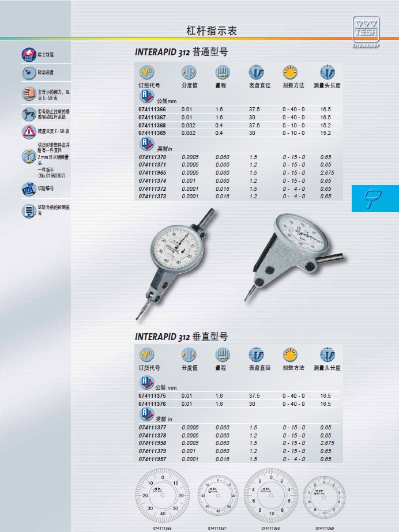
Task: Click the Swiss Made flag icon
Action: click(29, 55)
